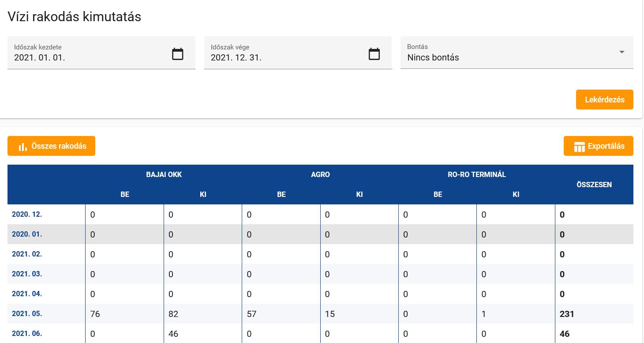Click the BAJAI OKK column header
The image size is (644, 343).
point(164,174)
